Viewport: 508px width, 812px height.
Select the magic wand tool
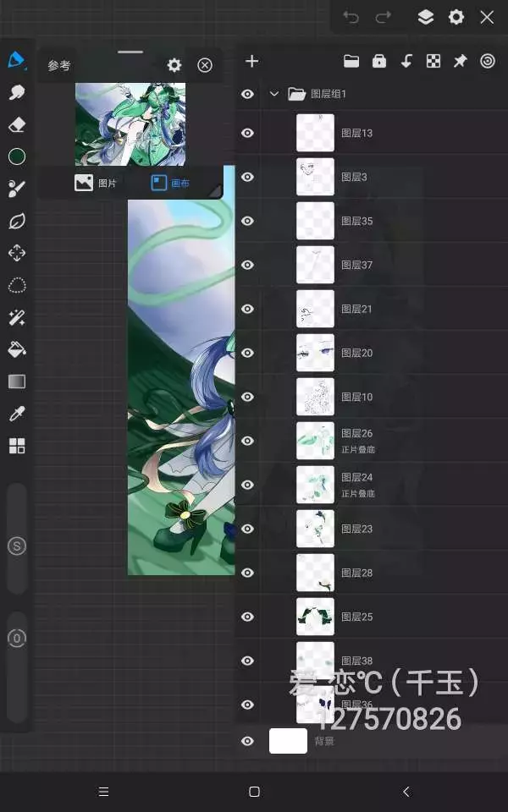(17, 317)
